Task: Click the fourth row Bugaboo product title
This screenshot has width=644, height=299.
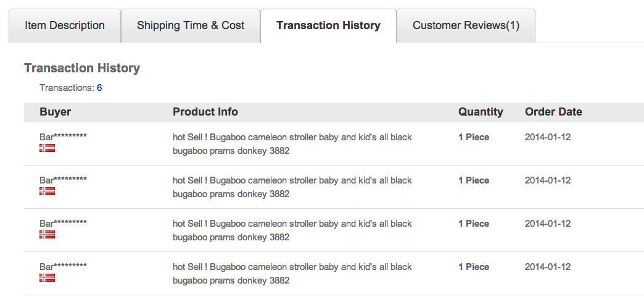Action: point(292,274)
